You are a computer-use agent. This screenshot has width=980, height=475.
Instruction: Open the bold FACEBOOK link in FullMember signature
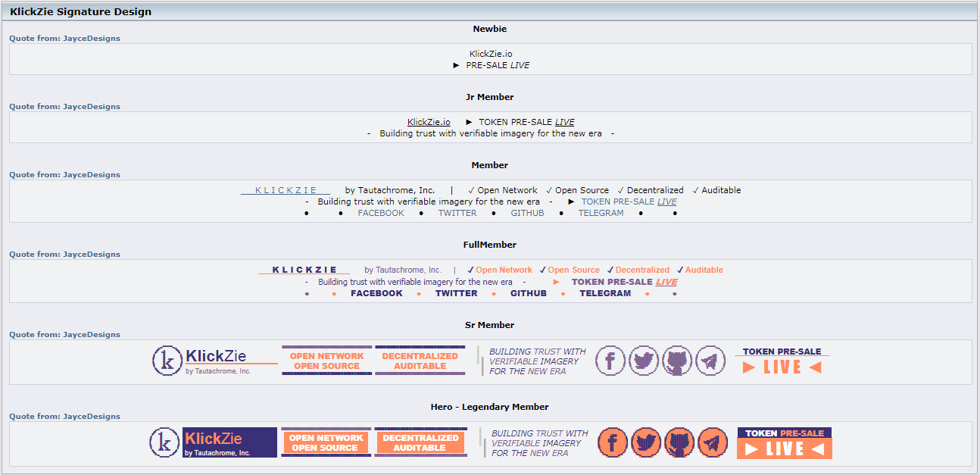click(x=376, y=293)
